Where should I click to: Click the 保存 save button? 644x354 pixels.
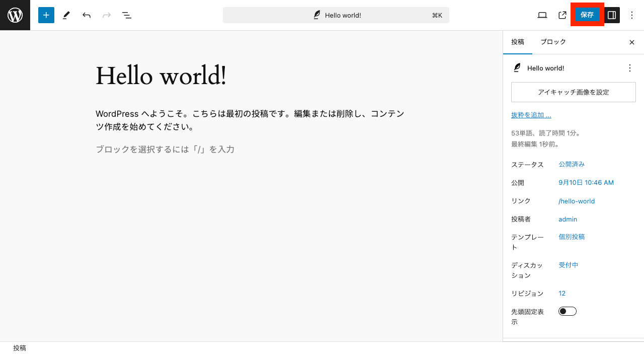587,15
